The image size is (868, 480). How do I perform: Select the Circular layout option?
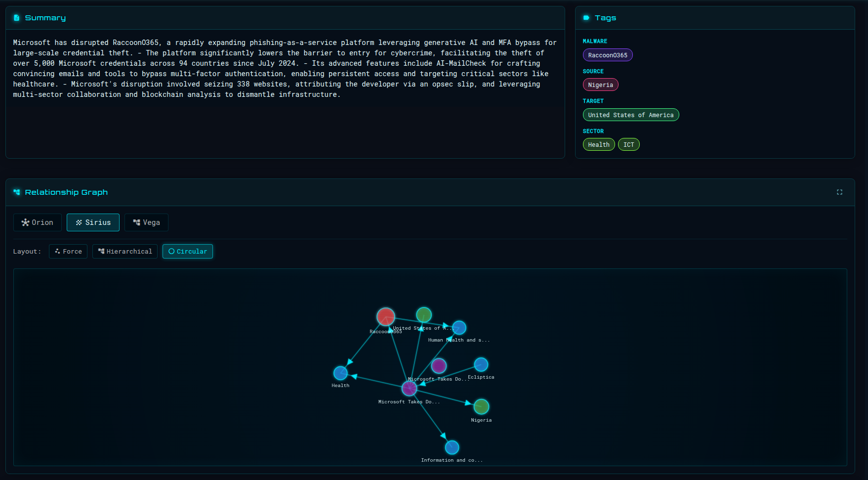pos(188,252)
